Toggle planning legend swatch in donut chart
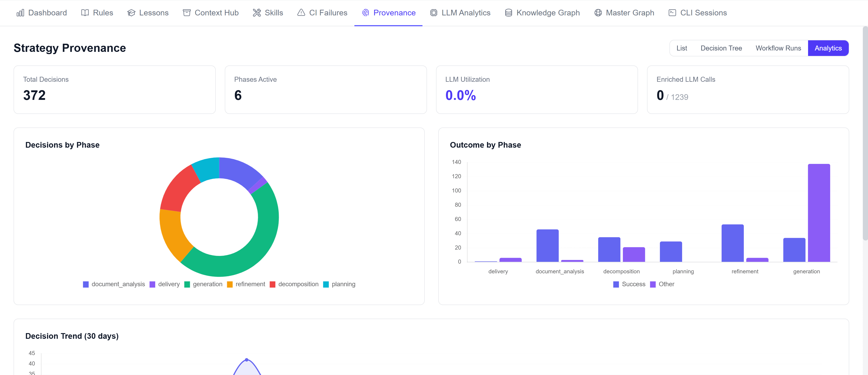 (x=326, y=284)
